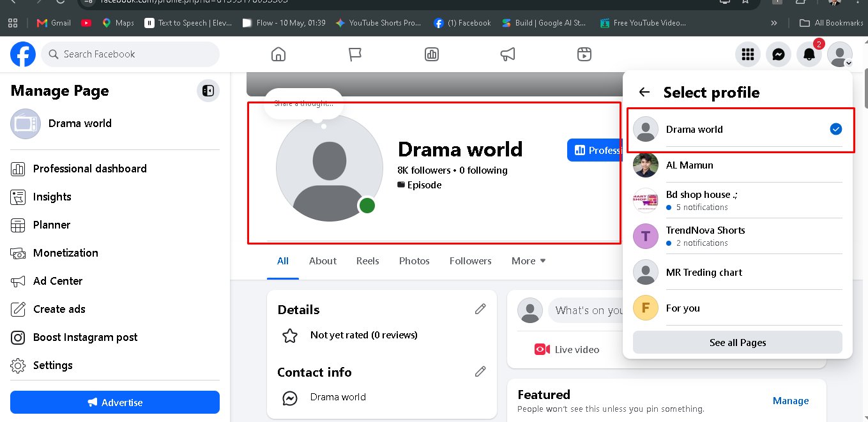Switch to Bd shop house profile
Viewport: 868px width, 422px height.
pos(738,200)
